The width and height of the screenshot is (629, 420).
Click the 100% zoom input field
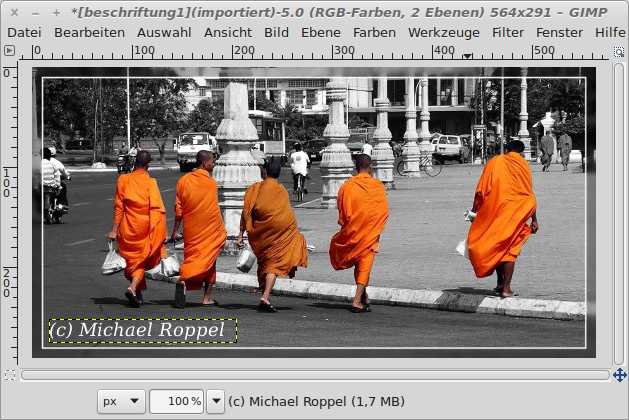177,401
